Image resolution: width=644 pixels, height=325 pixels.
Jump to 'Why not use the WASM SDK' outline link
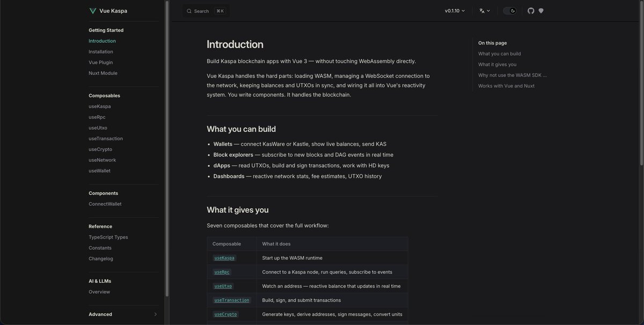pos(513,75)
